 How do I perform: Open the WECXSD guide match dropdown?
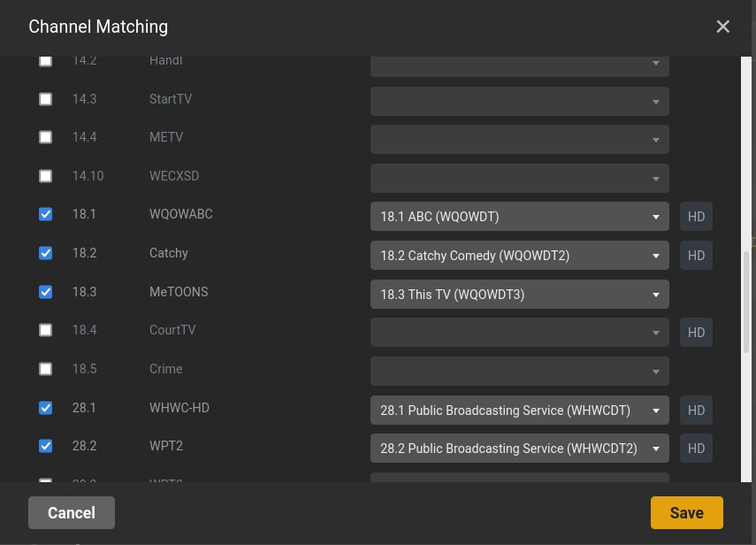coord(520,179)
